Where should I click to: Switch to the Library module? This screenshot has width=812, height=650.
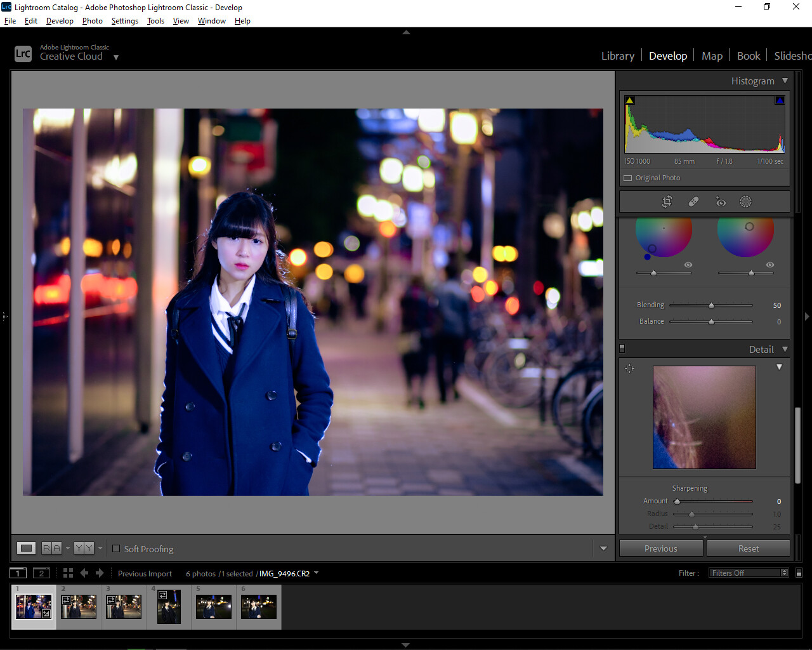[618, 56]
